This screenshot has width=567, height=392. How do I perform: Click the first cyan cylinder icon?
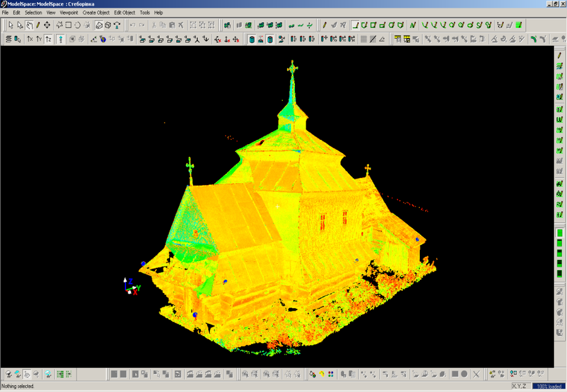pos(252,39)
